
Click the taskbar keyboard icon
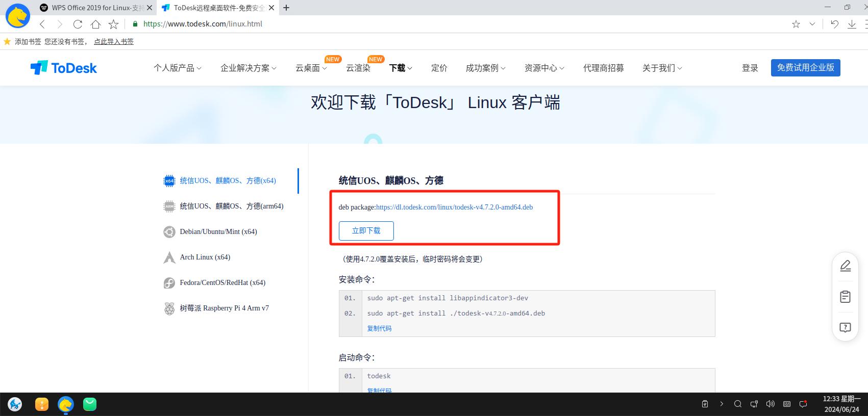click(x=786, y=404)
